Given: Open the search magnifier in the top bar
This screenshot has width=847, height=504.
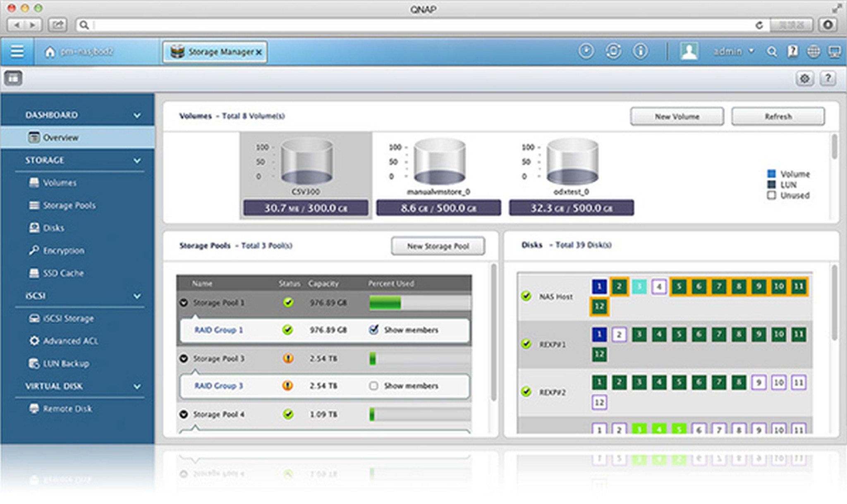Looking at the screenshot, I should 771,52.
